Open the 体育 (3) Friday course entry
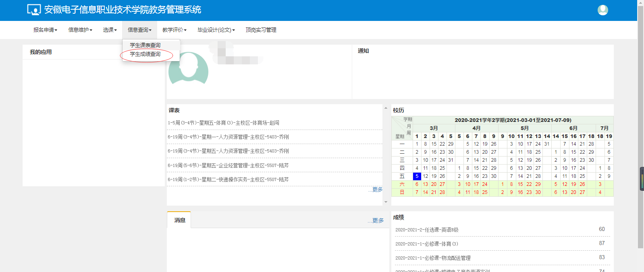Image resolution: width=644 pixels, height=272 pixels. [x=223, y=123]
